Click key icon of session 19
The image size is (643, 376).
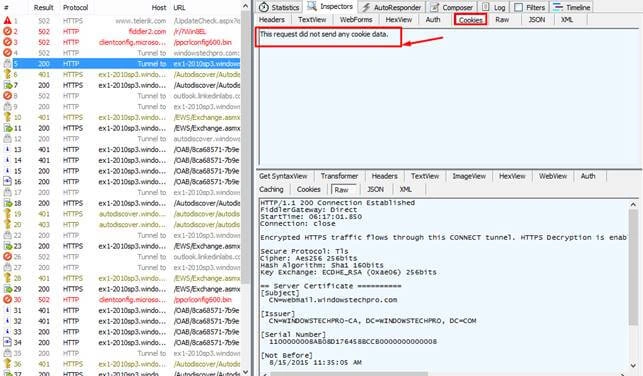pyautogui.click(x=7, y=214)
